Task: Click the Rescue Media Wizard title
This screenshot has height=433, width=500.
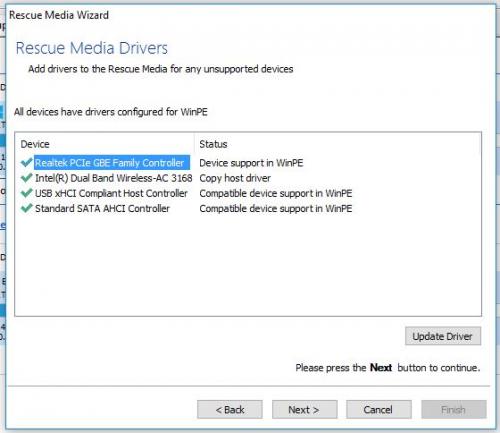Action: point(59,15)
